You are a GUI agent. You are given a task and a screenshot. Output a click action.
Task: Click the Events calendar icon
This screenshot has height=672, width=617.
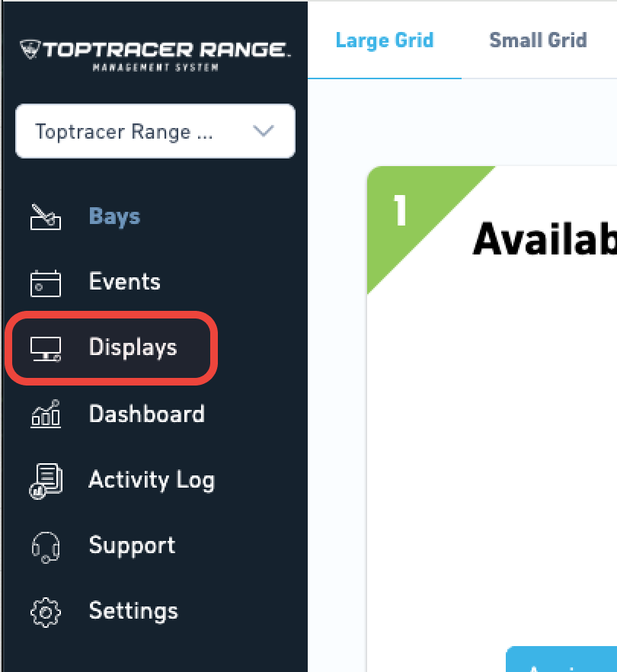pos(46,283)
